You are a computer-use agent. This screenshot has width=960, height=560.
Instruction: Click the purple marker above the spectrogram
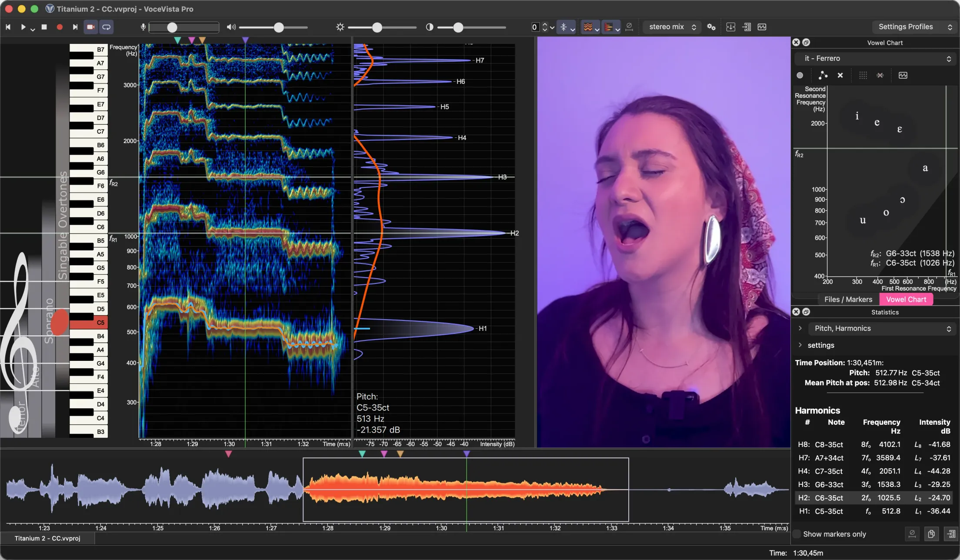point(245,40)
